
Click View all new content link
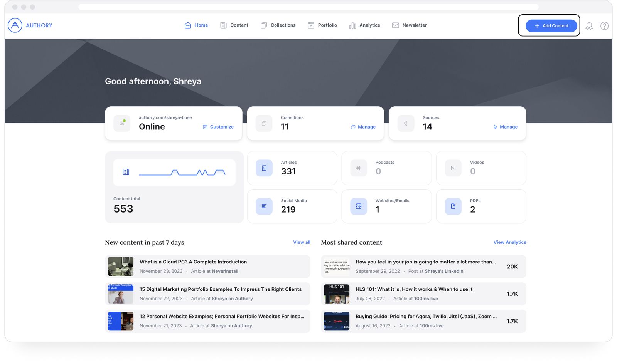(x=302, y=242)
